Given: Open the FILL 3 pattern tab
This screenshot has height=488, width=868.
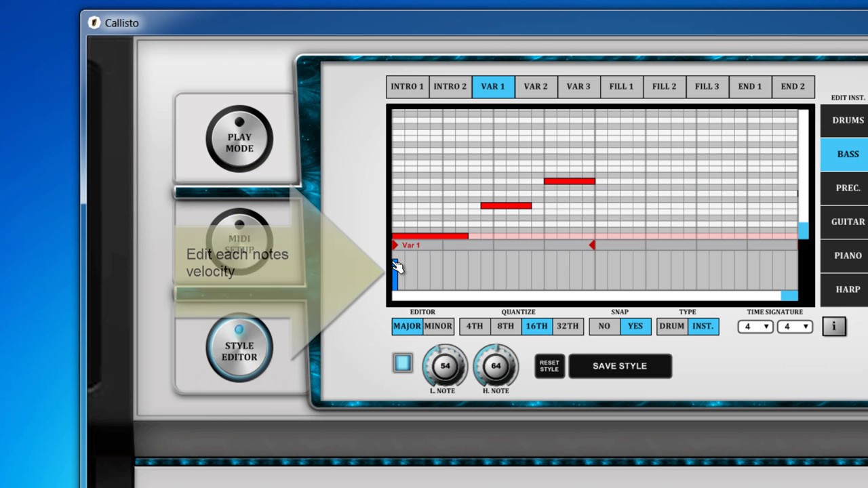Looking at the screenshot, I should (707, 87).
